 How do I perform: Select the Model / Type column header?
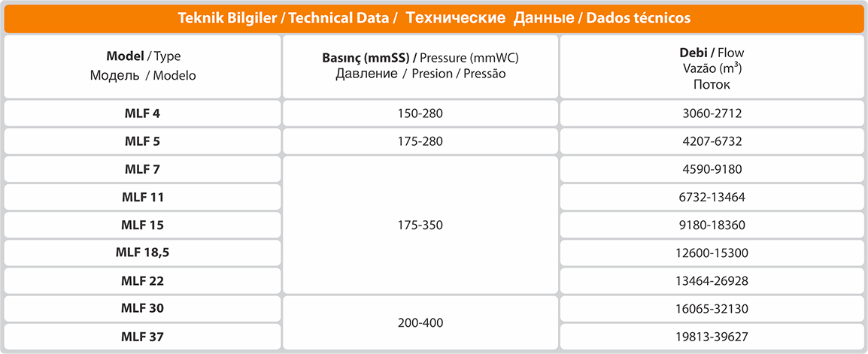pyautogui.click(x=143, y=66)
